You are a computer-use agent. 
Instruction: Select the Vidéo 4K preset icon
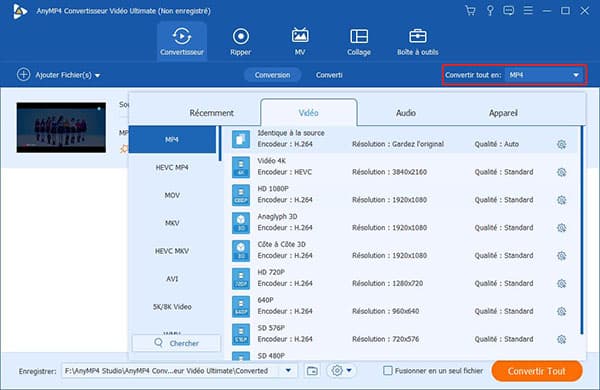241,167
